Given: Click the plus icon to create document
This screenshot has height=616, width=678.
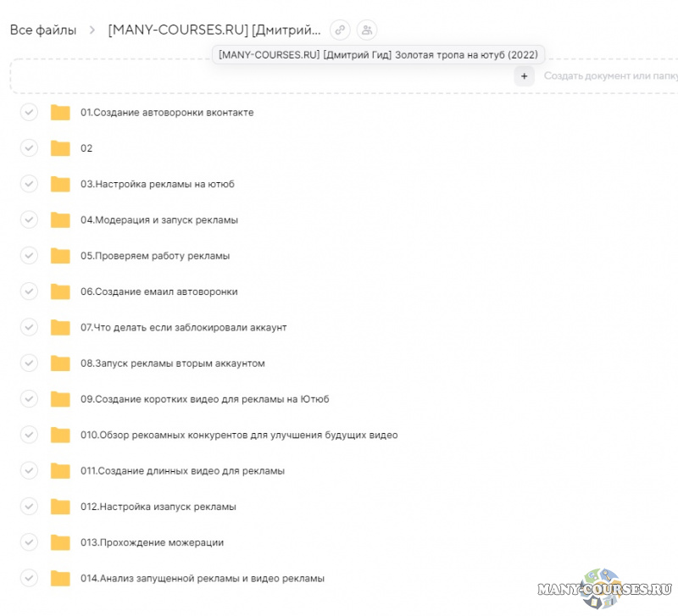Looking at the screenshot, I should click(524, 76).
